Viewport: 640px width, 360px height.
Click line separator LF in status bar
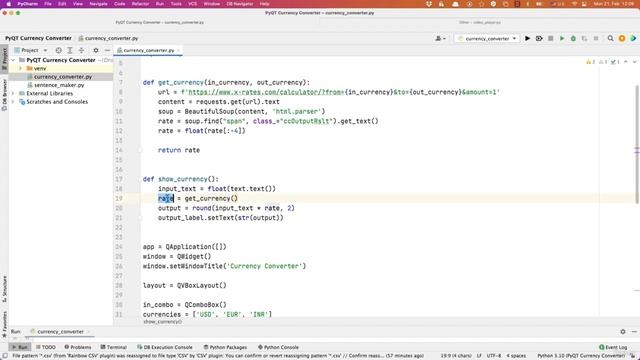(x=479, y=356)
